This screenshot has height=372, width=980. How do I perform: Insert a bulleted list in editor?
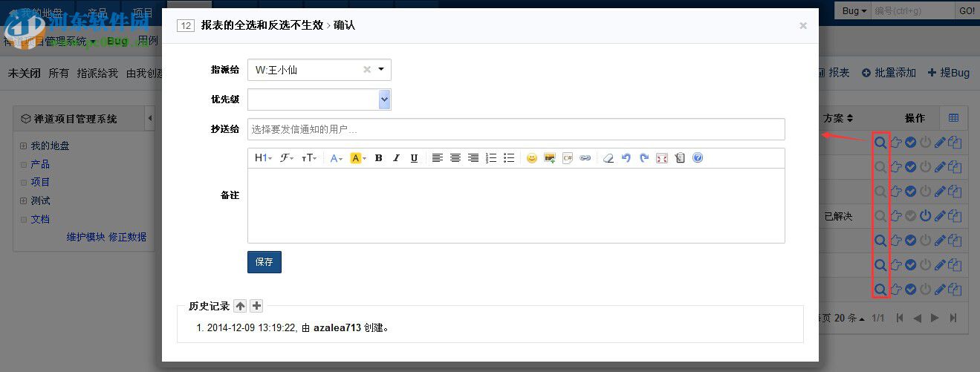(509, 158)
